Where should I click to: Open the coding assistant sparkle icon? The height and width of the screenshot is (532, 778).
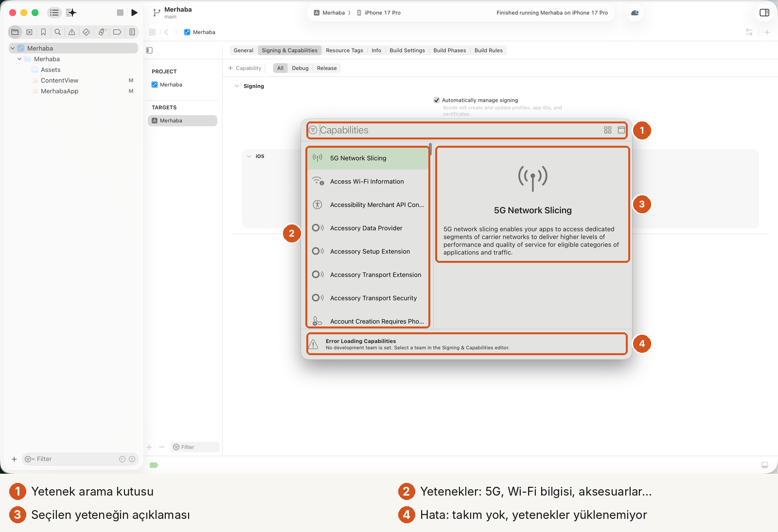(71, 13)
